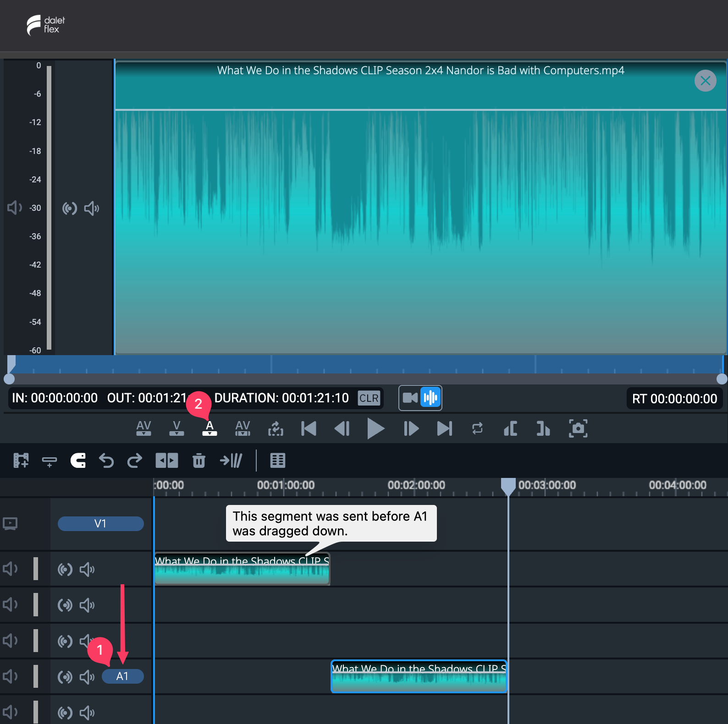The width and height of the screenshot is (728, 724).
Task: Toggle loop playback
Action: 477,429
